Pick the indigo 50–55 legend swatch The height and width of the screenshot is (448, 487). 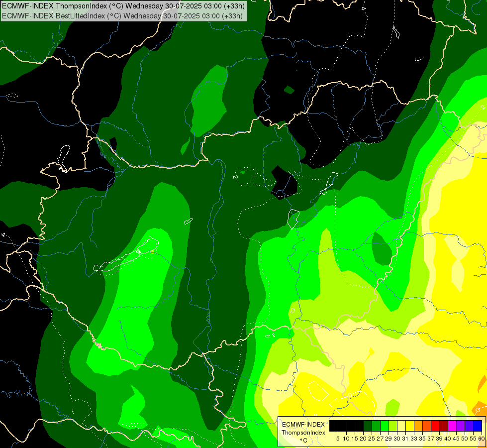tap(469, 426)
